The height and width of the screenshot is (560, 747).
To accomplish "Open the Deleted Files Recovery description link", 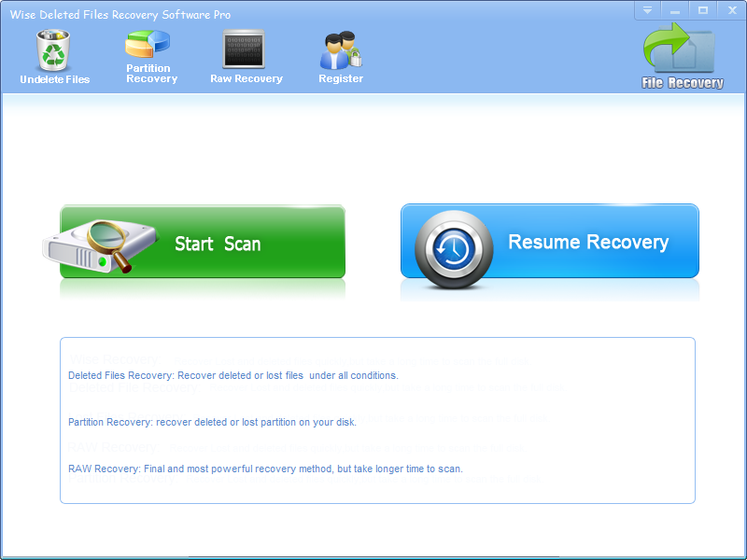I will [x=230, y=375].
